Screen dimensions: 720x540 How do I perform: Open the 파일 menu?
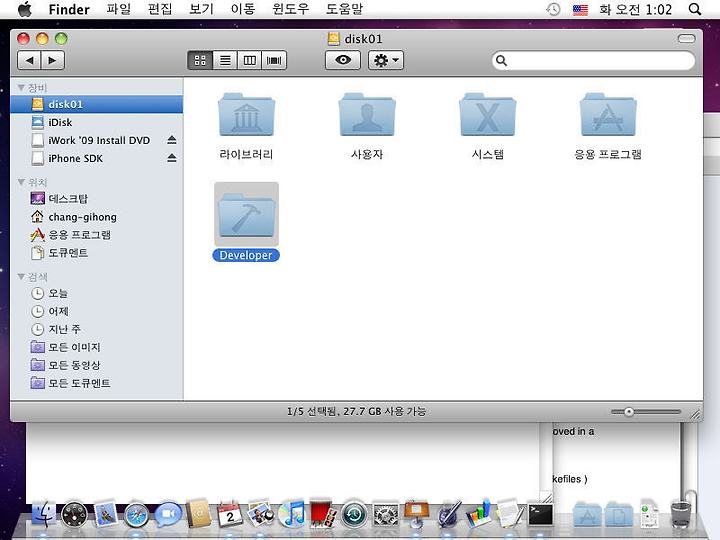click(118, 9)
